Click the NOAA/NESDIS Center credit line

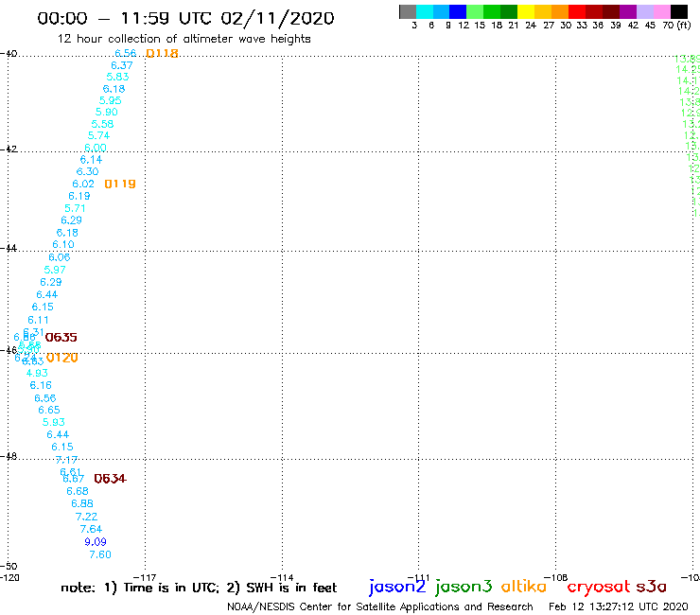point(380,607)
